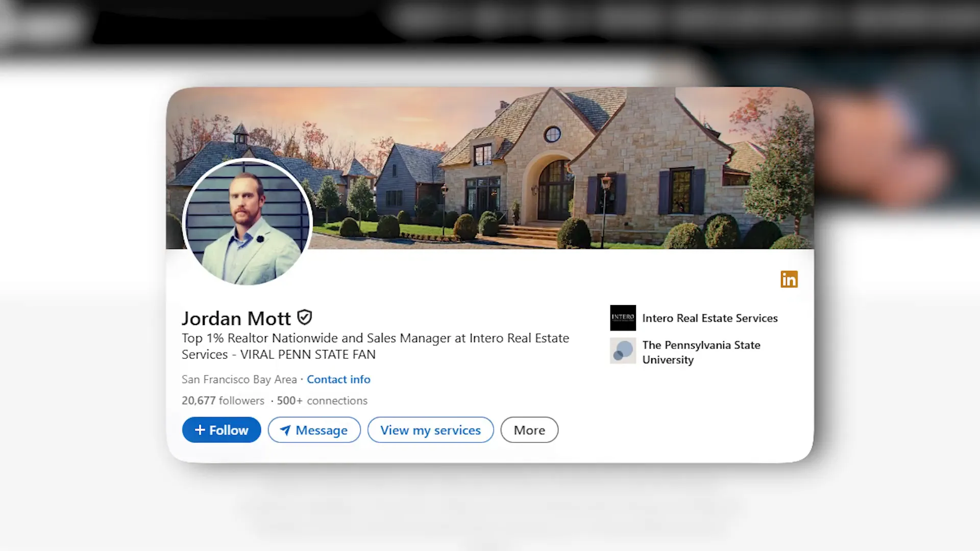Click the Contact info link

[338, 379]
